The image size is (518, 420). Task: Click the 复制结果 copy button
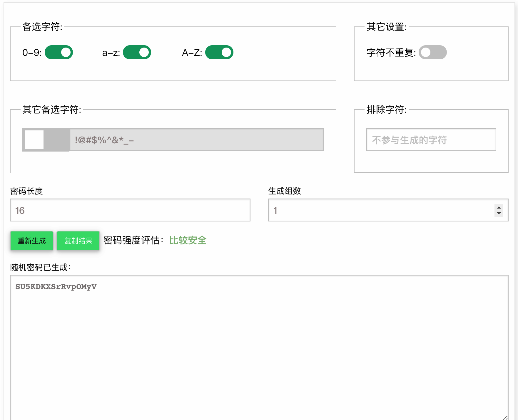(x=78, y=241)
